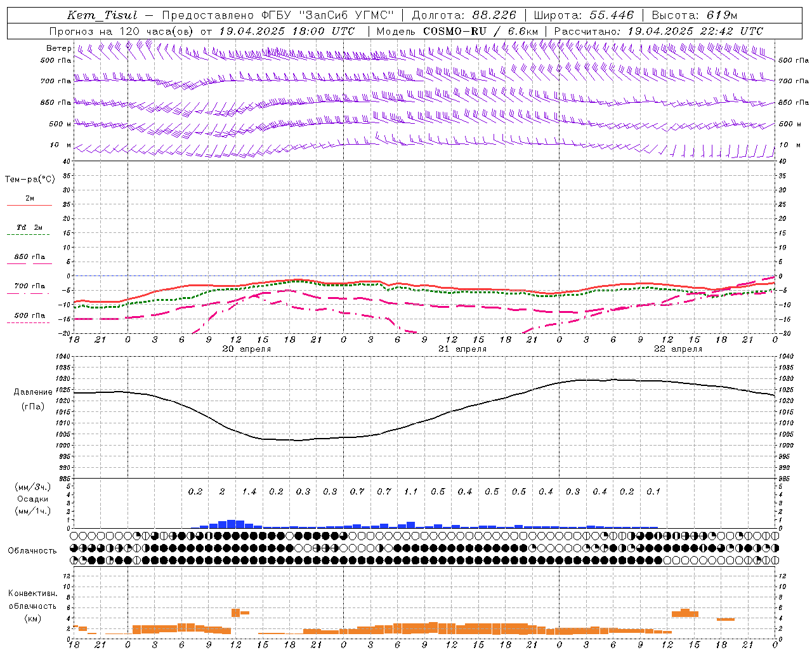Viewport: 812px width, 650px height.
Task: Click the "700 гПа" entry in temperature legend
Action: 30,286
